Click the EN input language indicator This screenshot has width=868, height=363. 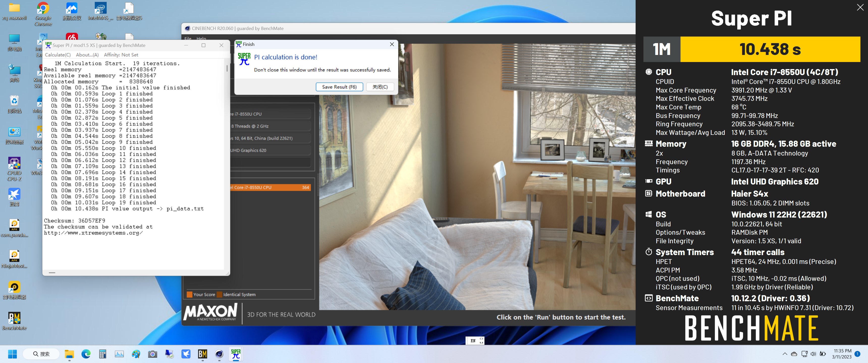coord(473,341)
